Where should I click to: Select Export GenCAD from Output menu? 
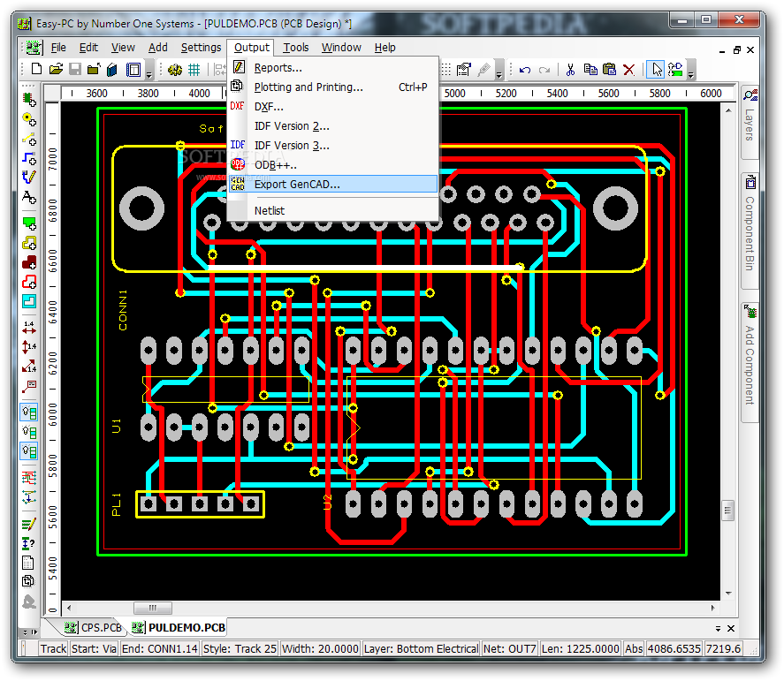(x=333, y=184)
